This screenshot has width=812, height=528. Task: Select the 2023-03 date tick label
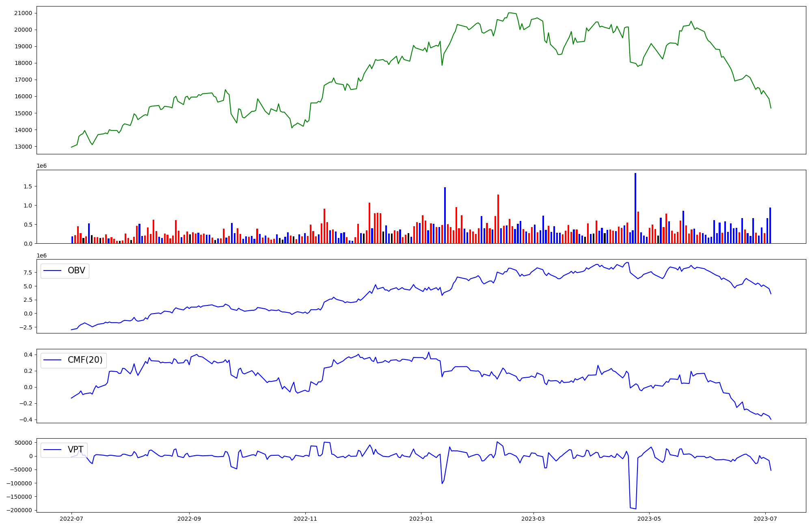tap(533, 519)
